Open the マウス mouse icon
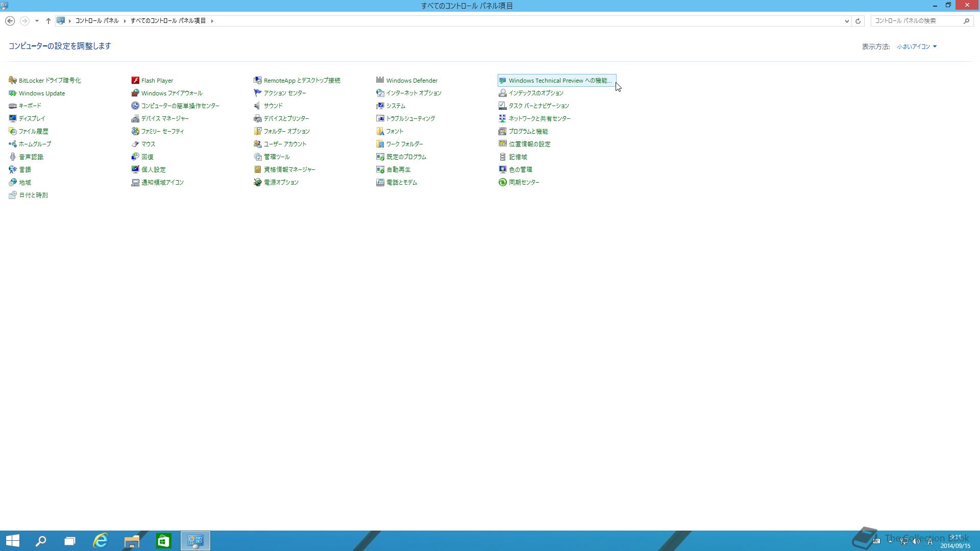The image size is (980, 551). [135, 144]
